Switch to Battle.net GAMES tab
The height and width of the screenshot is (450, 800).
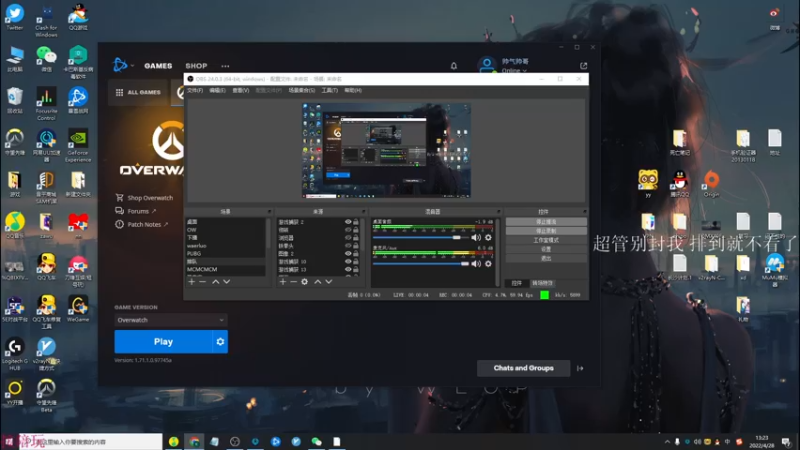click(x=158, y=66)
